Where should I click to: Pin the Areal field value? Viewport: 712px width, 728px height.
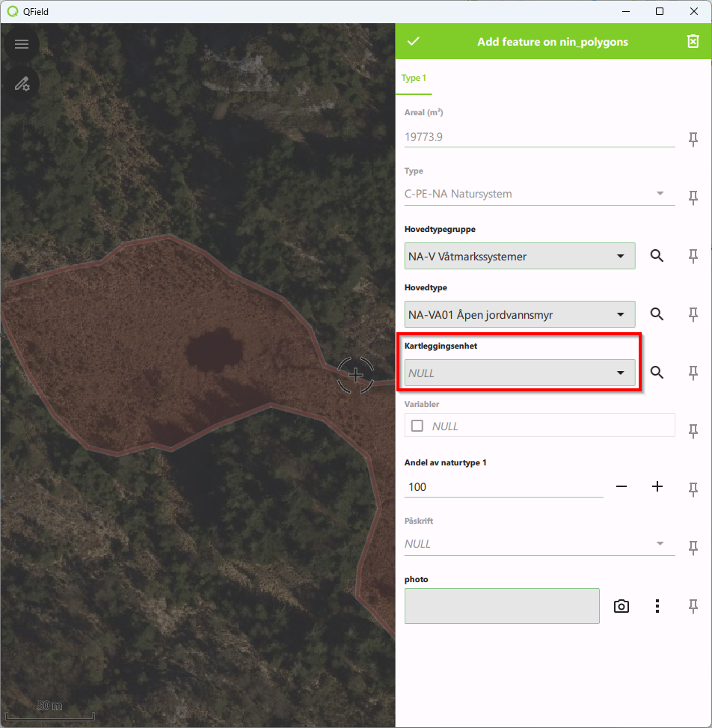click(x=693, y=138)
